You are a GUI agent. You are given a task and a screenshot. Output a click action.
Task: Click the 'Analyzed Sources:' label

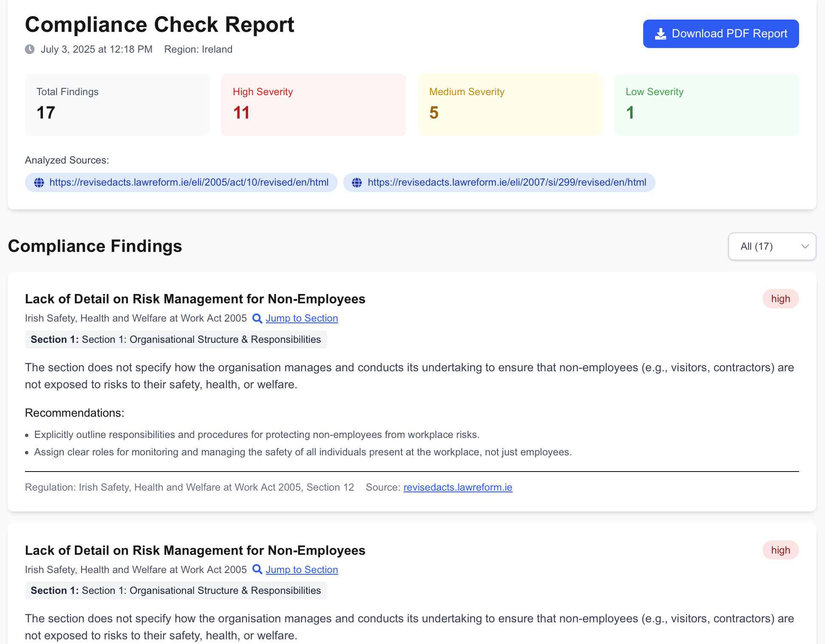[x=67, y=160]
